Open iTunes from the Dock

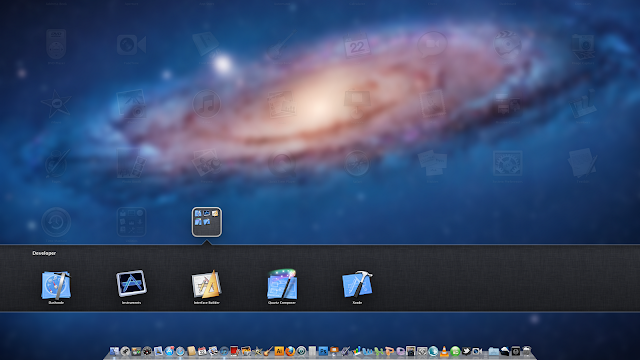(224, 351)
